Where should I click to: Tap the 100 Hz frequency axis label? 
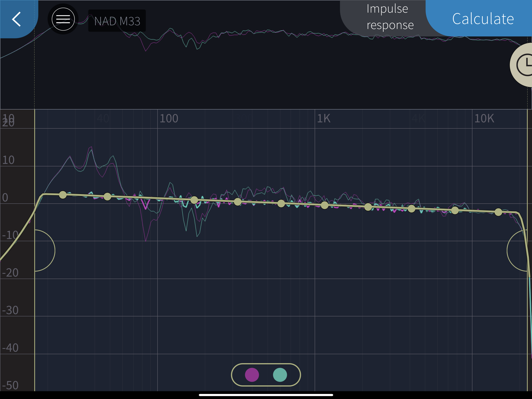click(169, 118)
